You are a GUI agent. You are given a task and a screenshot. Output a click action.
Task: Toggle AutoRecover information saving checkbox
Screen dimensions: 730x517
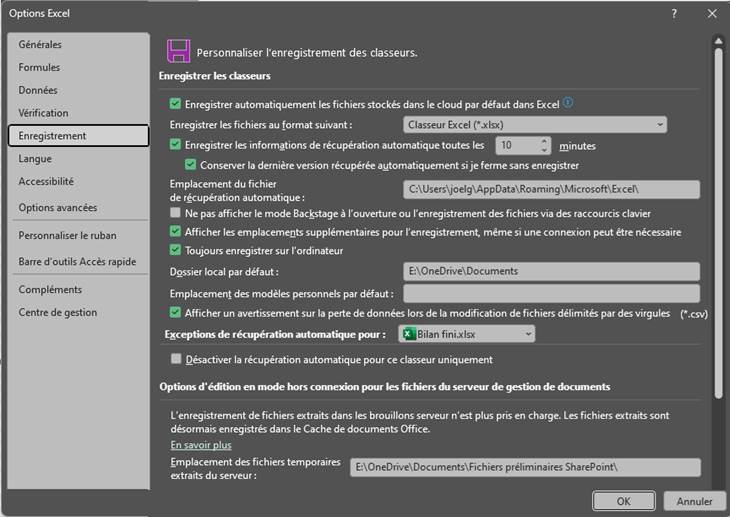point(175,145)
